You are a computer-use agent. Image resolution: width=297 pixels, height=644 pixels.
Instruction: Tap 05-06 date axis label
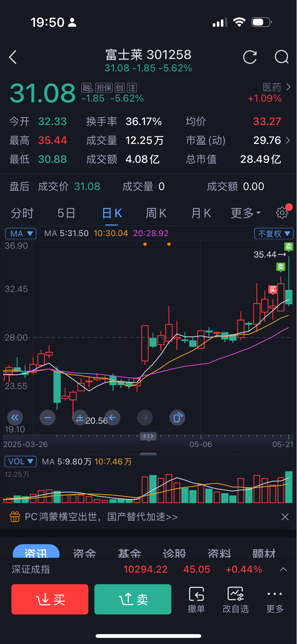point(200,444)
